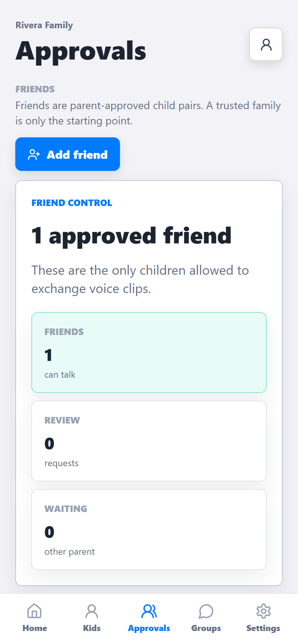Screen dimensions: 298x644
Task: Click the Rivera Family label
Action: (x=44, y=25)
